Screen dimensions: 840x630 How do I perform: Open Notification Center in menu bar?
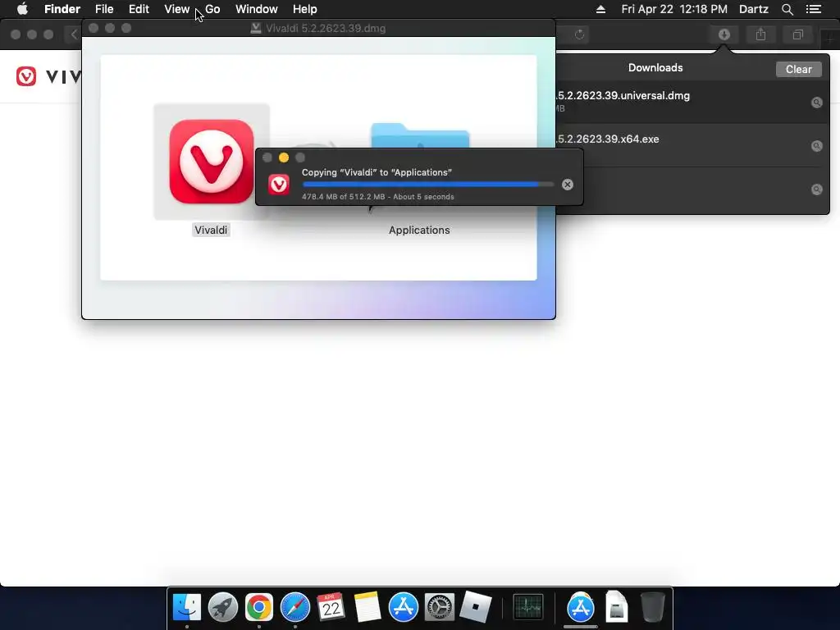coord(813,9)
